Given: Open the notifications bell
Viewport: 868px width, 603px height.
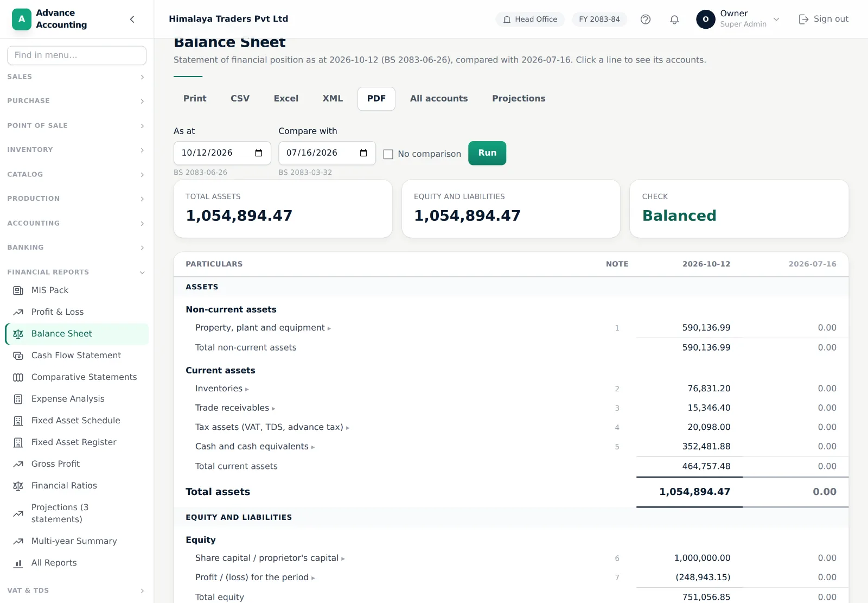Looking at the screenshot, I should click(674, 20).
